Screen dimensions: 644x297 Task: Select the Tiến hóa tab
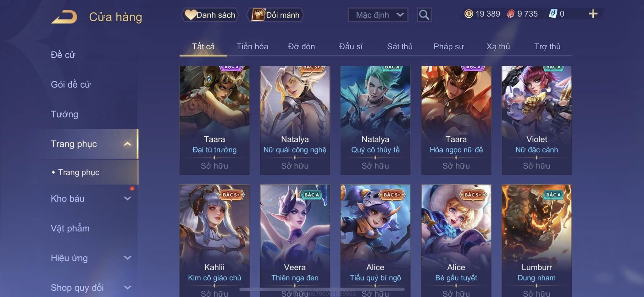[252, 46]
